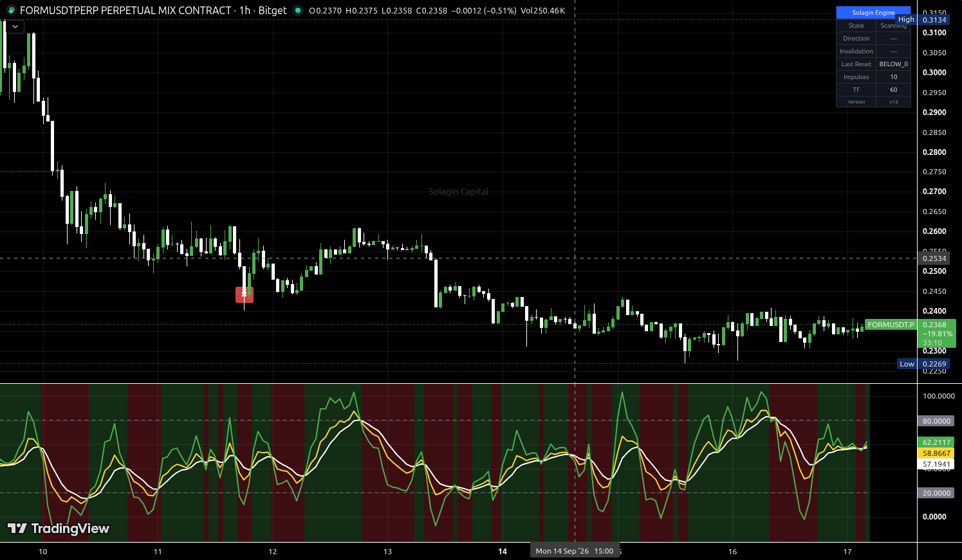This screenshot has height=560, width=962.
Task: Click the Solagin Engine table header
Action: pyautogui.click(x=873, y=12)
